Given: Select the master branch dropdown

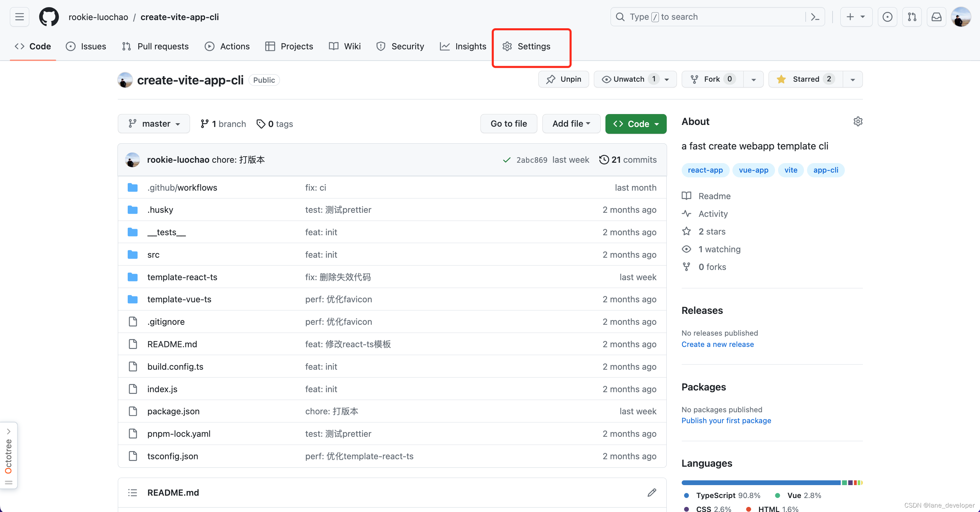Looking at the screenshot, I should 154,123.
